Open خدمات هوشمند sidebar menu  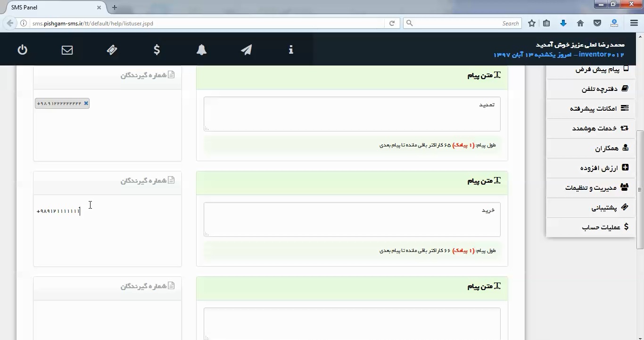click(590, 128)
